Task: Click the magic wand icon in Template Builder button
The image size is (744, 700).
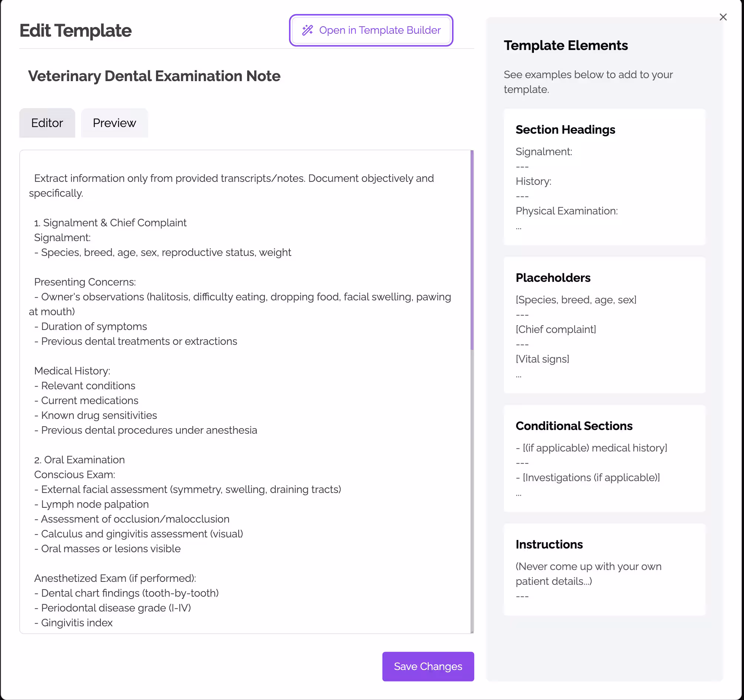Action: tap(307, 30)
